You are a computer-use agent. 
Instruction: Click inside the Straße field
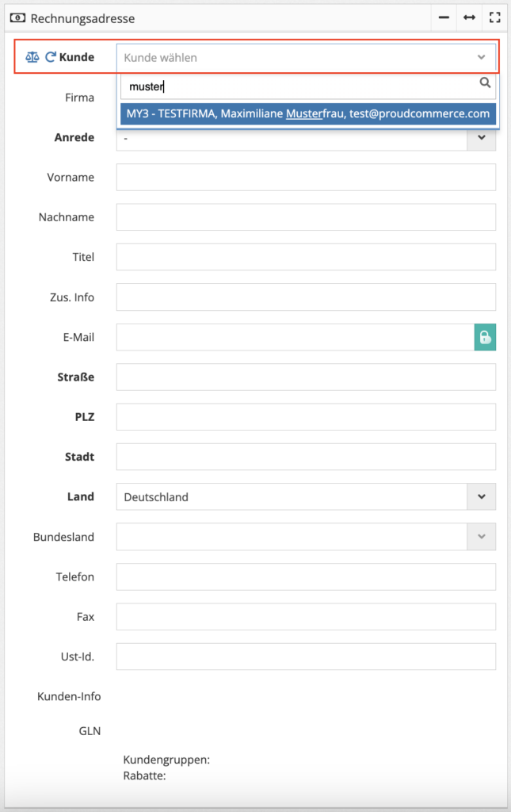coord(306,377)
